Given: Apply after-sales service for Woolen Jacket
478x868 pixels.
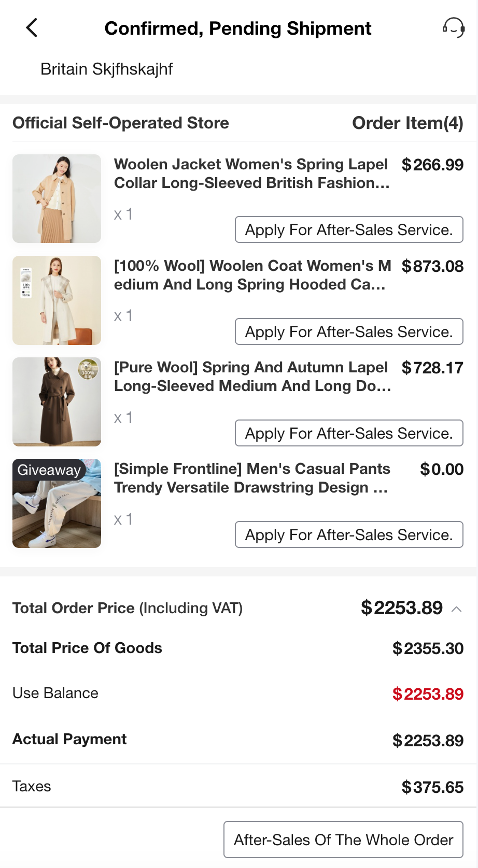Looking at the screenshot, I should pos(349,229).
